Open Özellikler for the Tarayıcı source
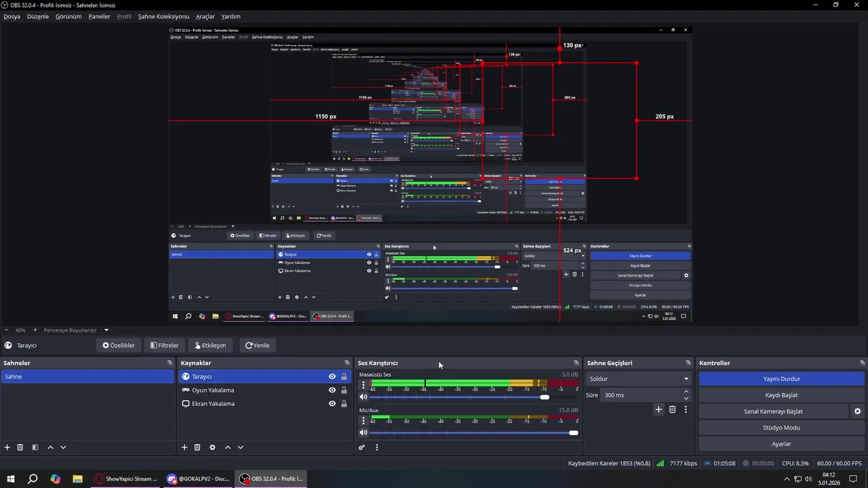Screen dimensions: 868x488 (119, 345)
